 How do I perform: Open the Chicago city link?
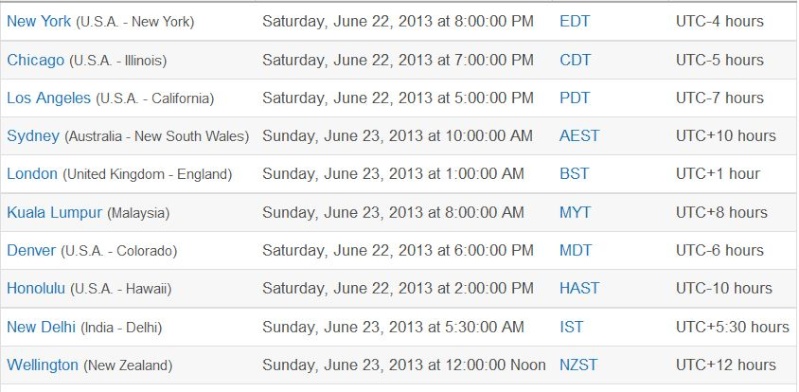coord(36,60)
